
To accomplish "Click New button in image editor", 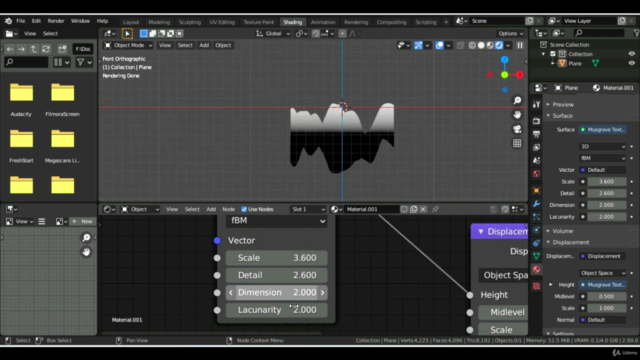I will point(82,221).
